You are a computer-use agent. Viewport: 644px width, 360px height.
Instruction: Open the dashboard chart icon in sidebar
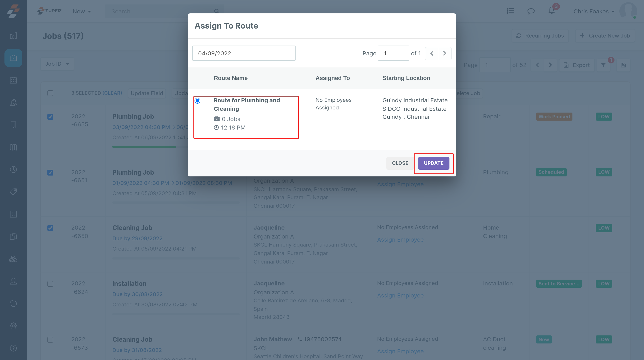[x=13, y=36]
